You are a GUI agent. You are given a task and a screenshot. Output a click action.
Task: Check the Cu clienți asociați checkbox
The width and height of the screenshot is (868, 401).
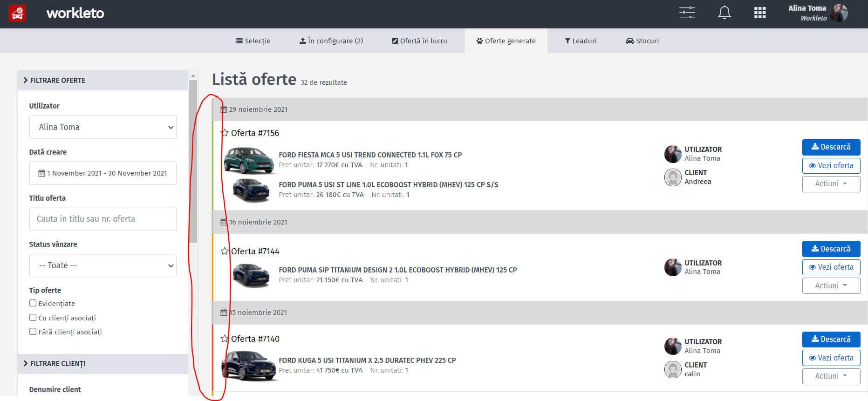(33, 318)
